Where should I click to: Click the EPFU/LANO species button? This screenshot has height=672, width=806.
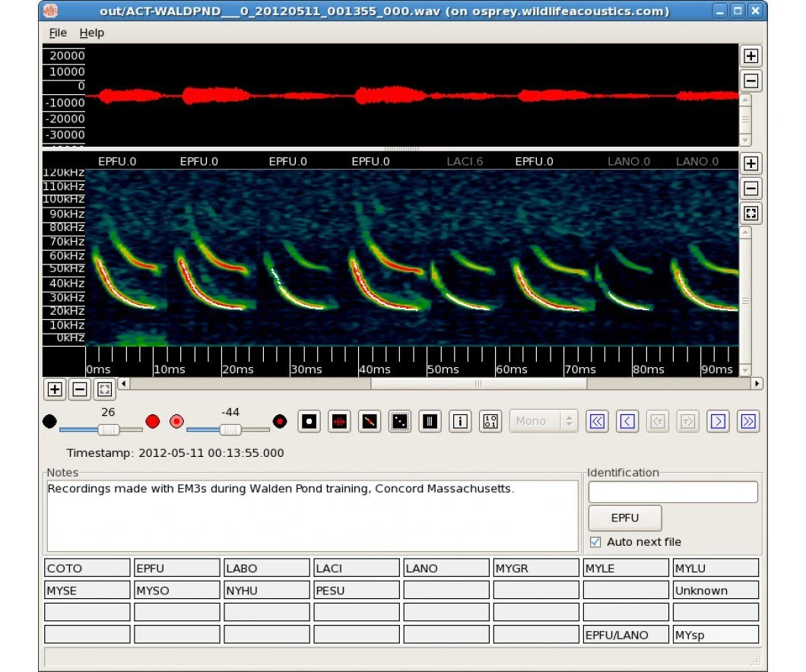click(627, 635)
